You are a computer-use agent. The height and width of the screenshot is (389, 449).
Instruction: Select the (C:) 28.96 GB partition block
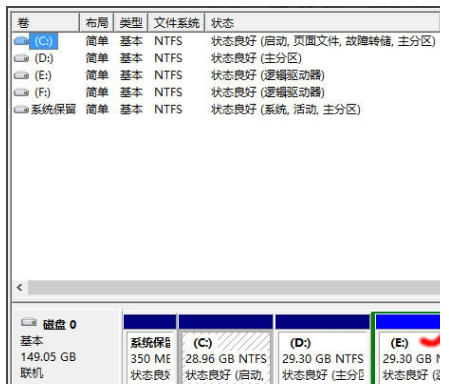[x=226, y=349]
